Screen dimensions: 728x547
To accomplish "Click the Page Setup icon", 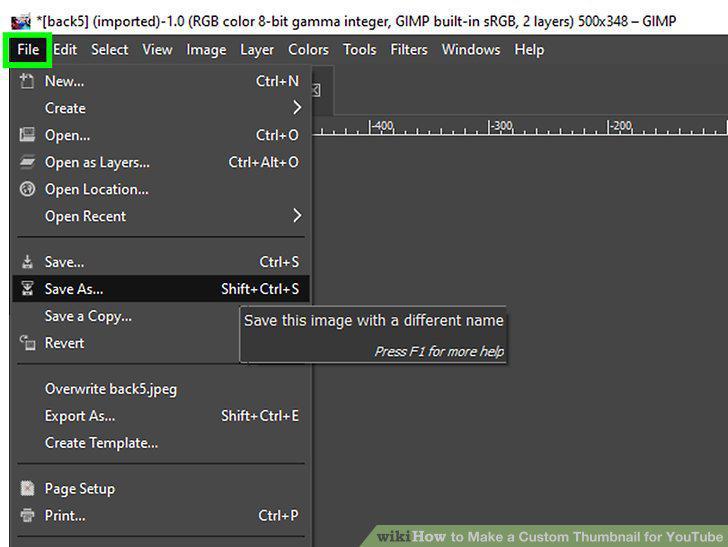I will (x=27, y=488).
